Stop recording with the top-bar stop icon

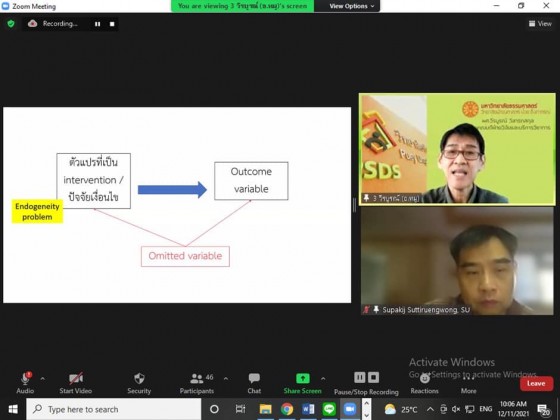(x=112, y=24)
